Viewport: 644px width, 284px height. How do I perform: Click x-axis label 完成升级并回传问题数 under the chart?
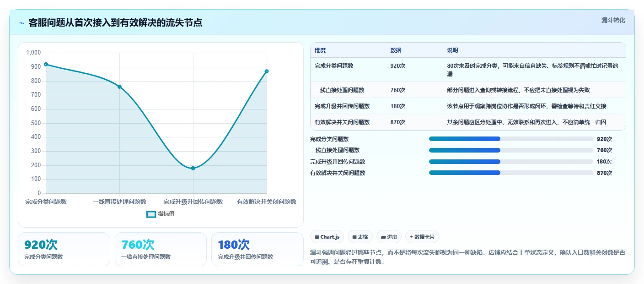(193, 202)
